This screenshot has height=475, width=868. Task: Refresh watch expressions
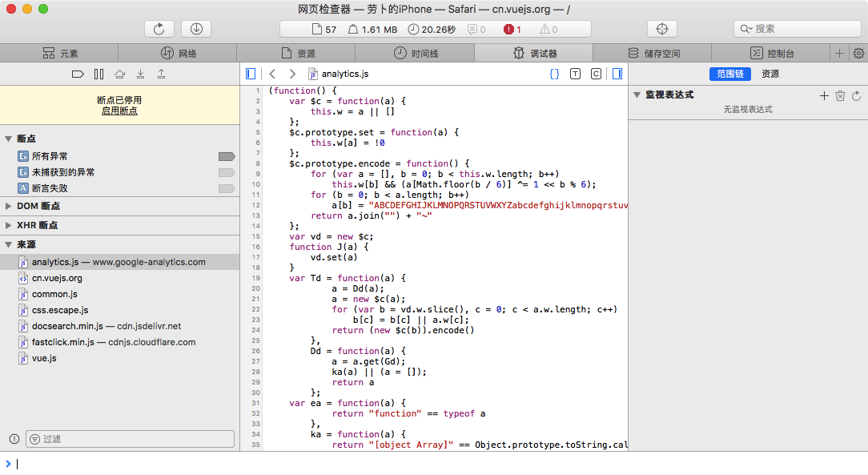tap(856, 96)
